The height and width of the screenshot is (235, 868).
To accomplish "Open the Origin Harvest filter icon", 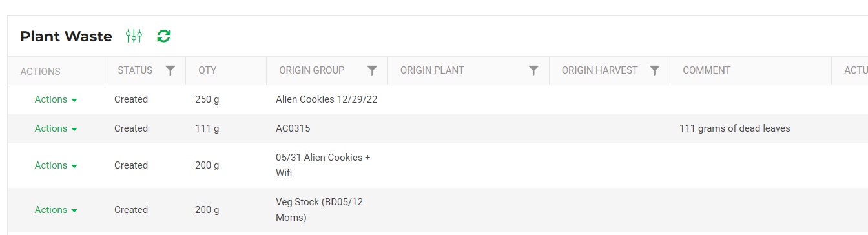I will 655,70.
